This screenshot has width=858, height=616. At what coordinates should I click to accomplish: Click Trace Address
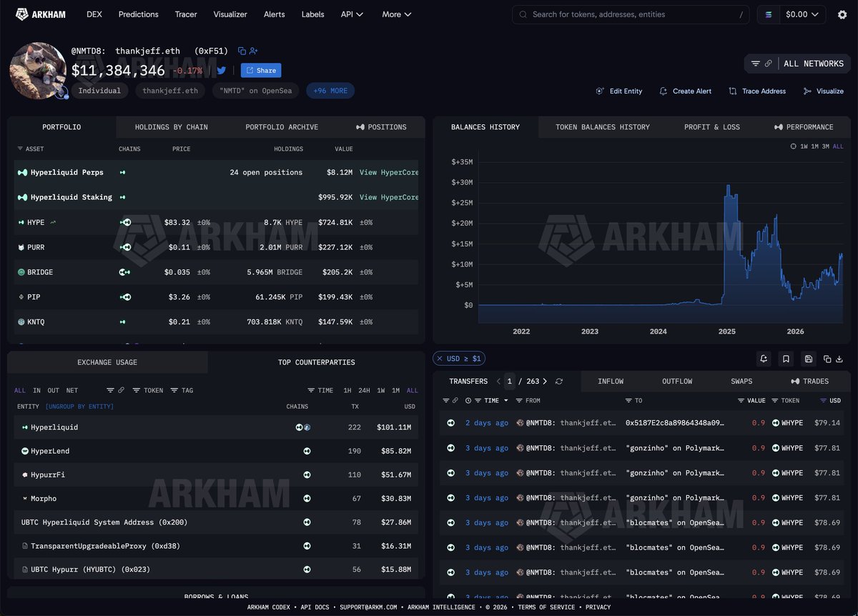tap(757, 91)
